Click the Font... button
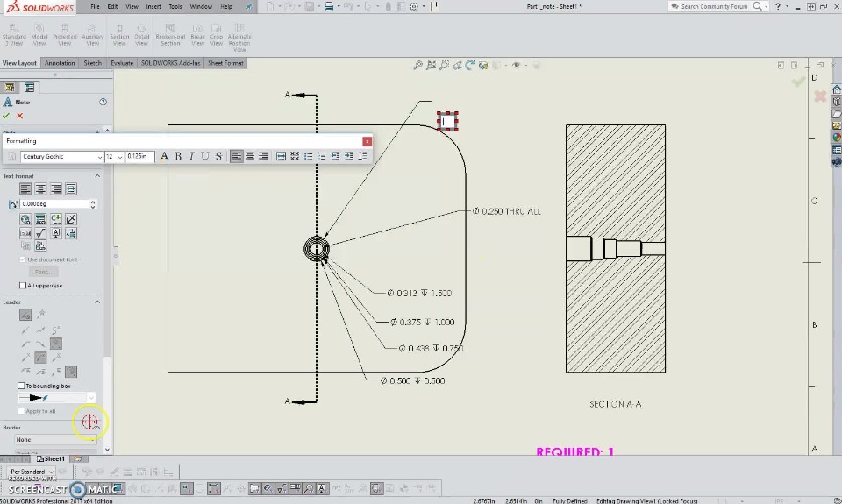Image resolution: width=842 pixels, height=504 pixels. 43,272
